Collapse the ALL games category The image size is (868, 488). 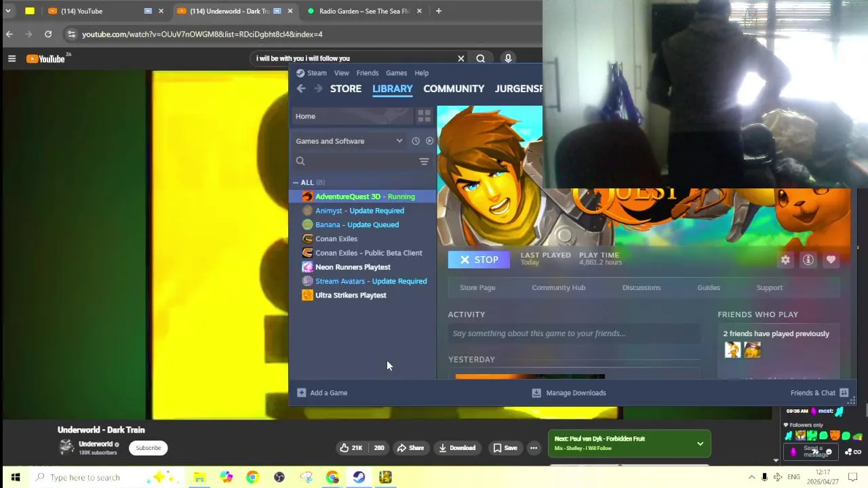[x=296, y=182]
